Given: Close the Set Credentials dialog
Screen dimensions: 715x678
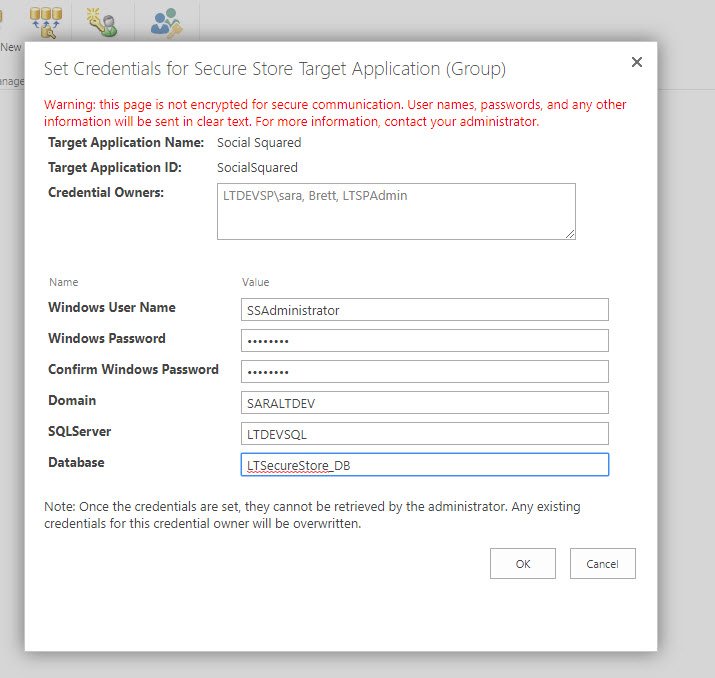Looking at the screenshot, I should coord(637,62).
